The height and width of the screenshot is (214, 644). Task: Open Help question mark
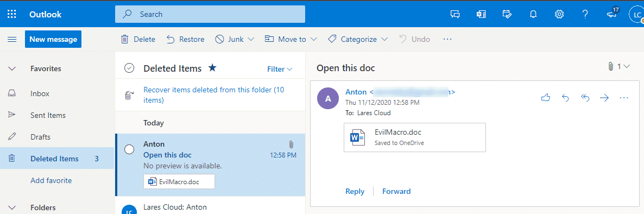pyautogui.click(x=585, y=14)
